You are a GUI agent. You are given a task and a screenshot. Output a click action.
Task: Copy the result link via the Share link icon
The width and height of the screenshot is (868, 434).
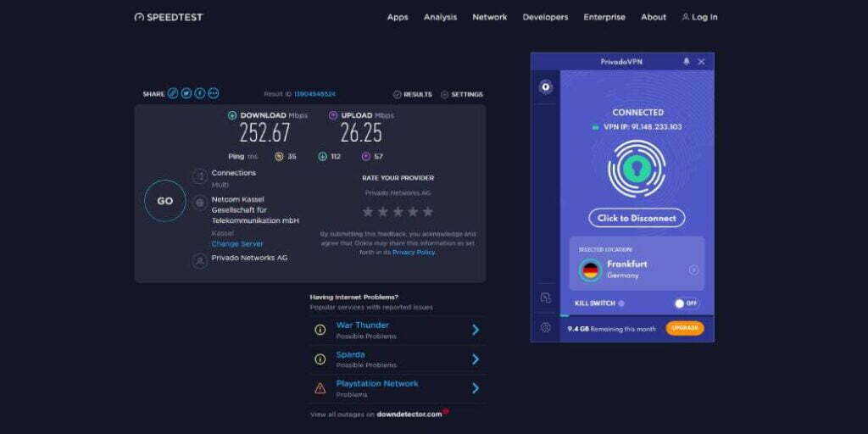[173, 93]
